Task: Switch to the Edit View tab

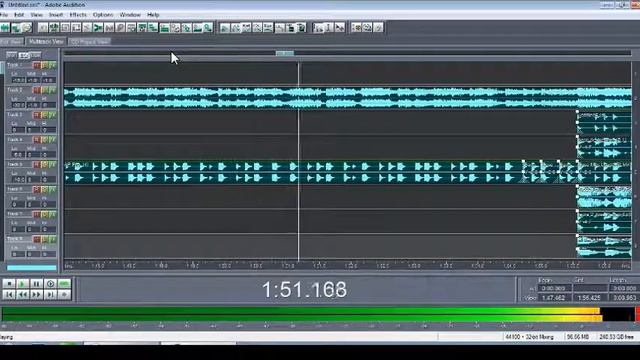Action: click(11, 42)
